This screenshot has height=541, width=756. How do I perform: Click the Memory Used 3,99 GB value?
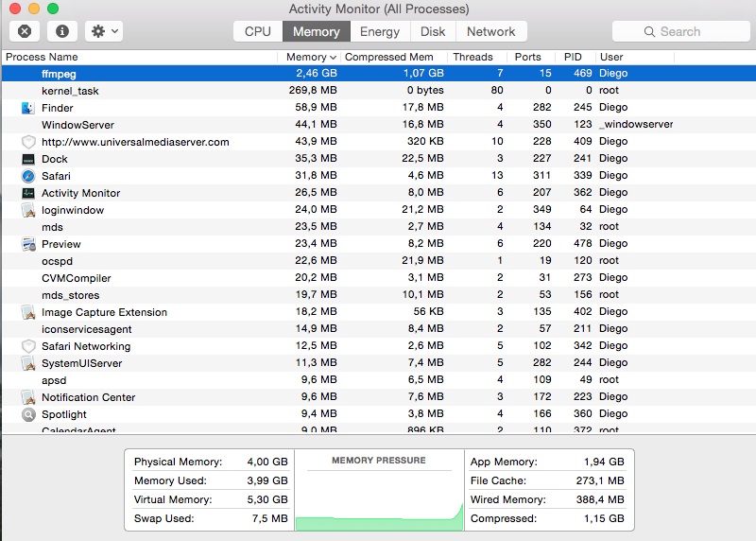pos(267,480)
